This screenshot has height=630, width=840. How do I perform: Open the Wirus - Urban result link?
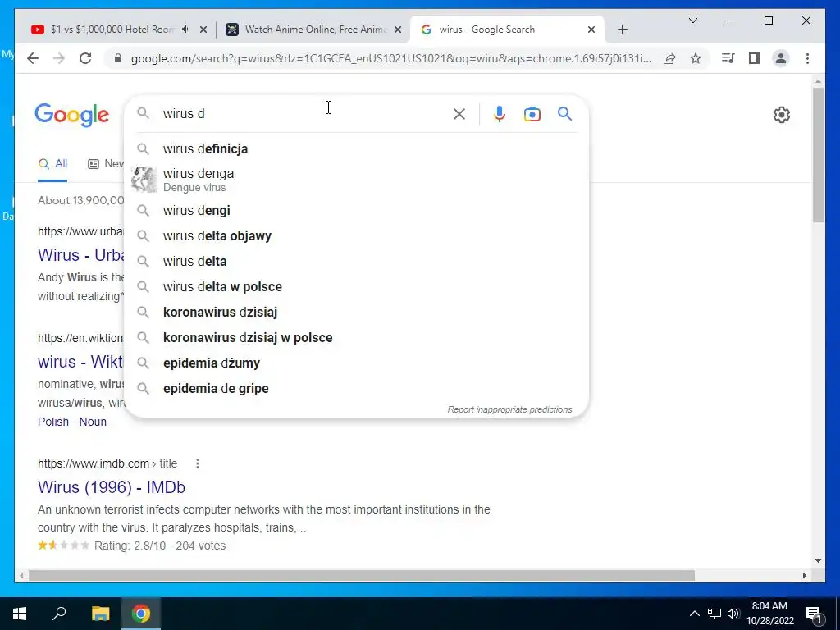tap(81, 255)
